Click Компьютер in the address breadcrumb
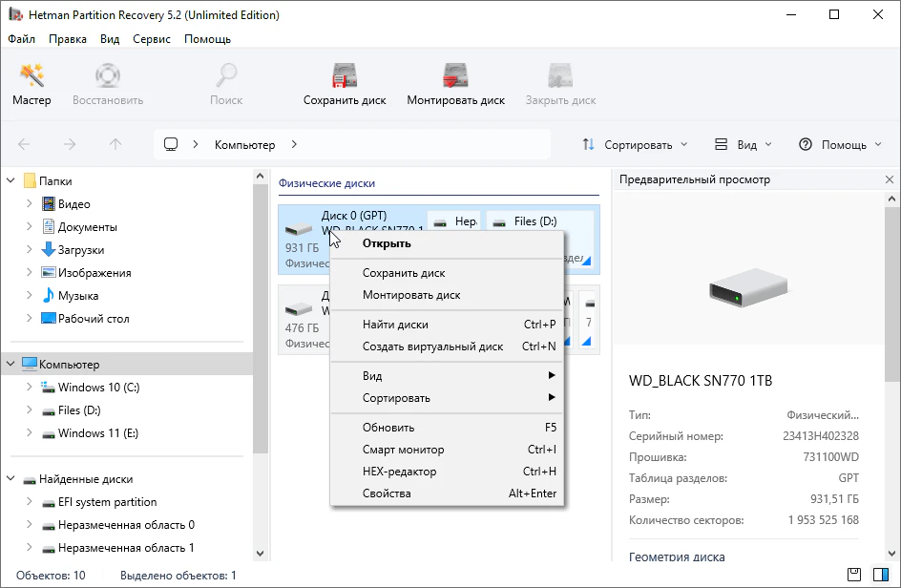 [244, 145]
